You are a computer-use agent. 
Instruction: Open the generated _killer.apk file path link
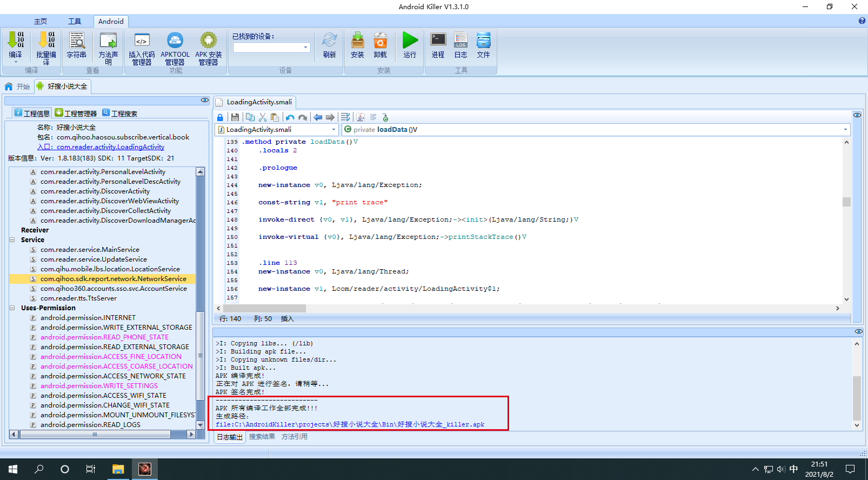click(x=350, y=424)
